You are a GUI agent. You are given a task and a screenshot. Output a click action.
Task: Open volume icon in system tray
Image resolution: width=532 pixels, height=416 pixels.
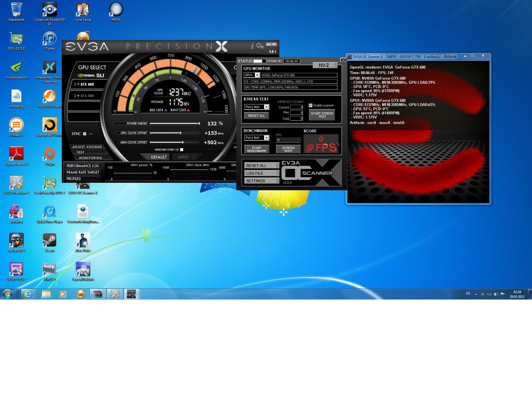496,294
